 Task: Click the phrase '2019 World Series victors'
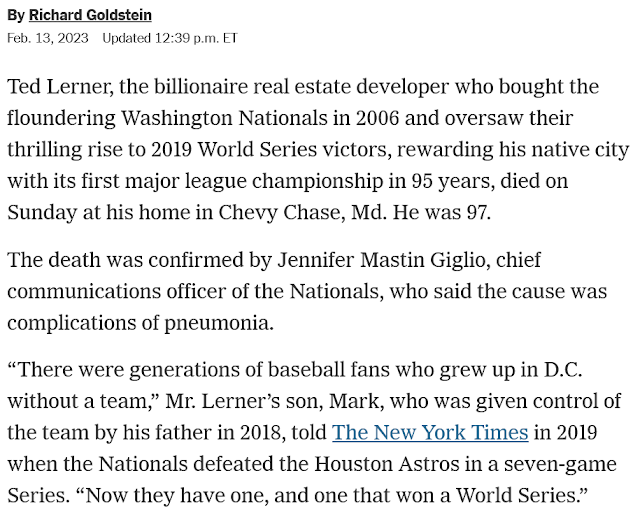point(269,150)
